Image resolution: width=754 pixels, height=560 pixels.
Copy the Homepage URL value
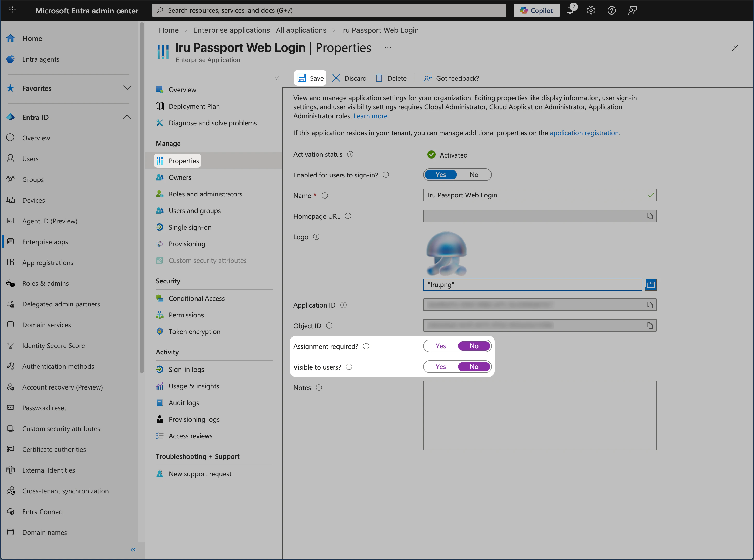point(650,216)
